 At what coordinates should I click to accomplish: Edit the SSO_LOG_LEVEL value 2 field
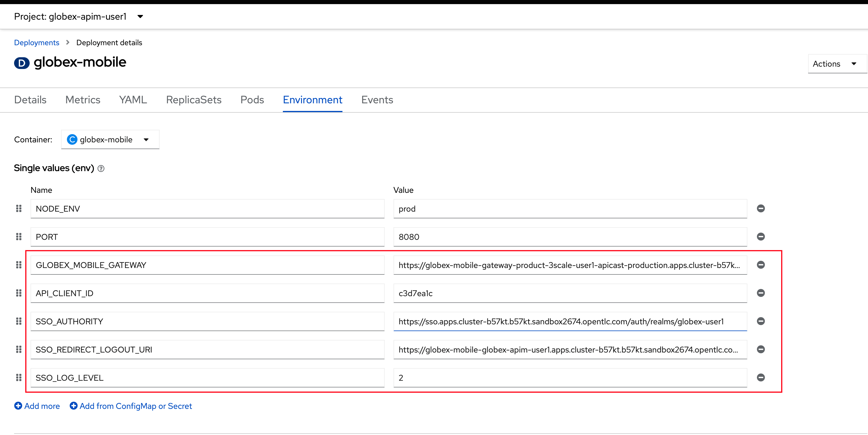pos(570,378)
